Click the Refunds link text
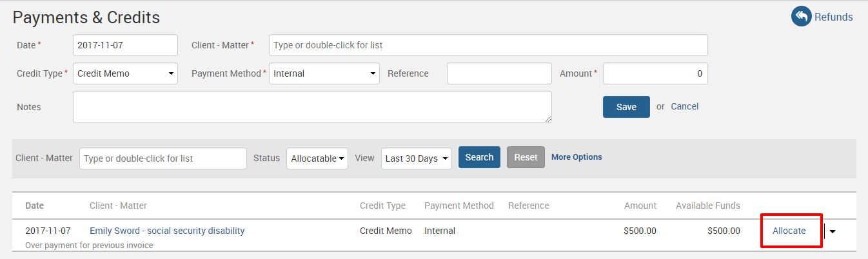The height and width of the screenshot is (259, 868). pyautogui.click(x=833, y=17)
